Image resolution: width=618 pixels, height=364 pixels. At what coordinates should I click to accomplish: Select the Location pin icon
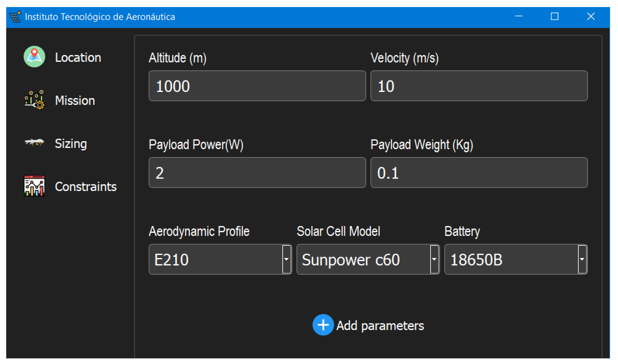click(x=34, y=57)
